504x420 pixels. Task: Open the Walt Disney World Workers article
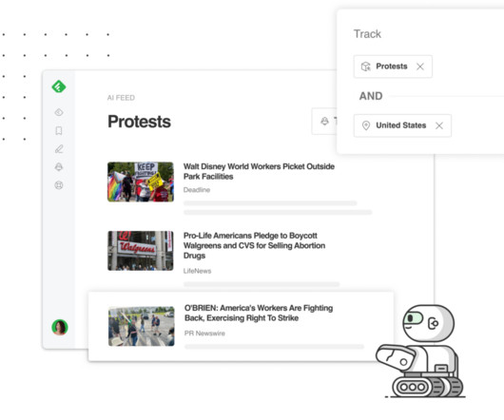259,171
